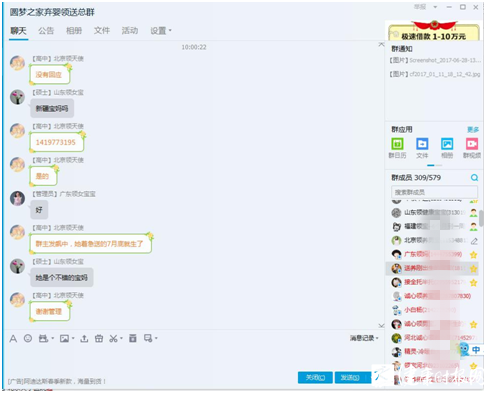Open the 群日历 group calendar app
The width and height of the screenshot is (486, 393).
tap(397, 148)
